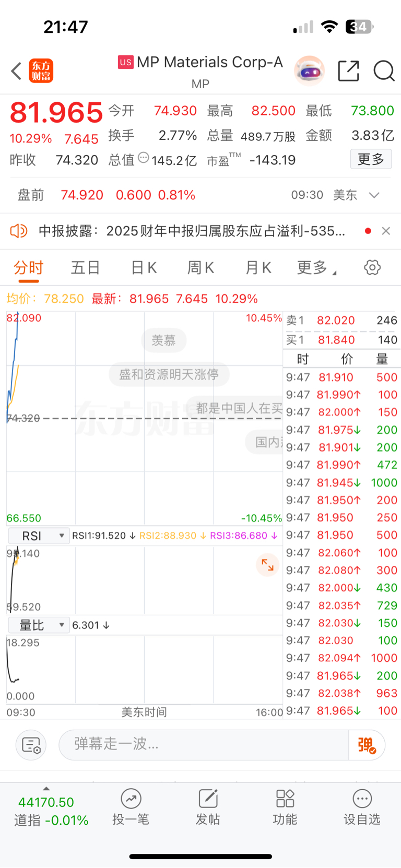The width and height of the screenshot is (401, 868).
Task: Switch to the 日K tab
Action: click(x=144, y=268)
